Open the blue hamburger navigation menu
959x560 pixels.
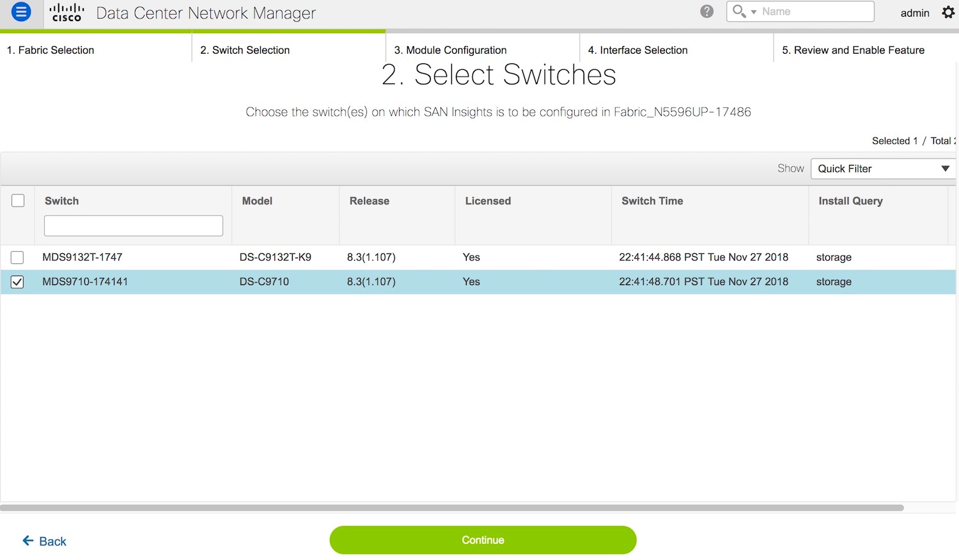point(21,12)
